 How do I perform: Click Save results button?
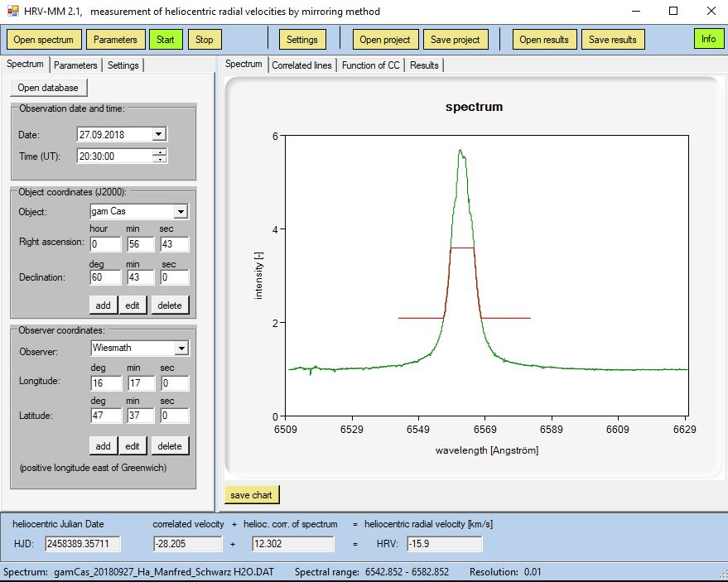click(613, 40)
